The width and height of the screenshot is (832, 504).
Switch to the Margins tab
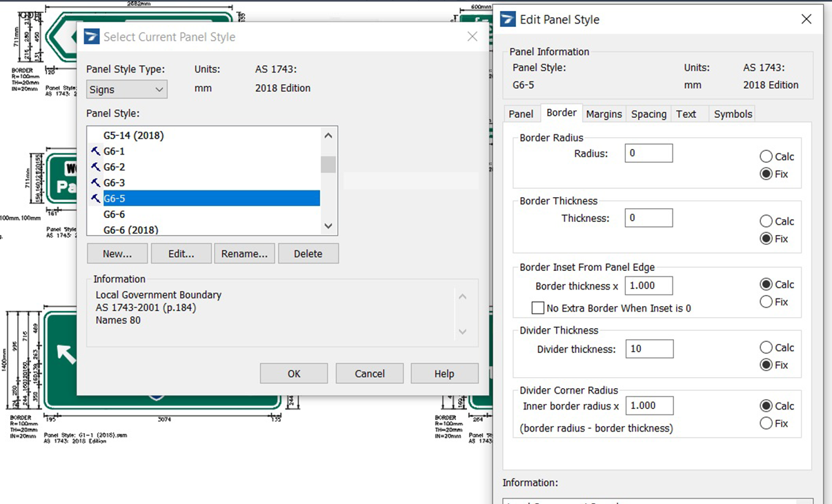click(604, 114)
